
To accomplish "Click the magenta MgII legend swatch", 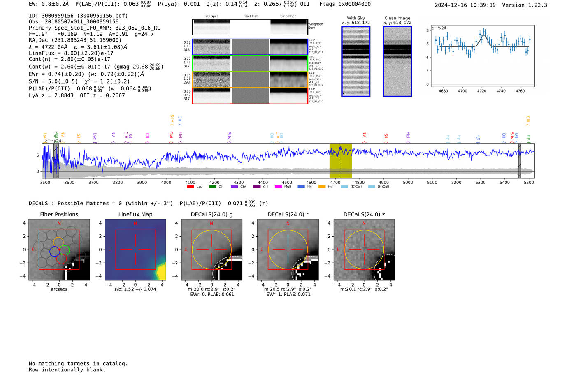I will (279, 186).
